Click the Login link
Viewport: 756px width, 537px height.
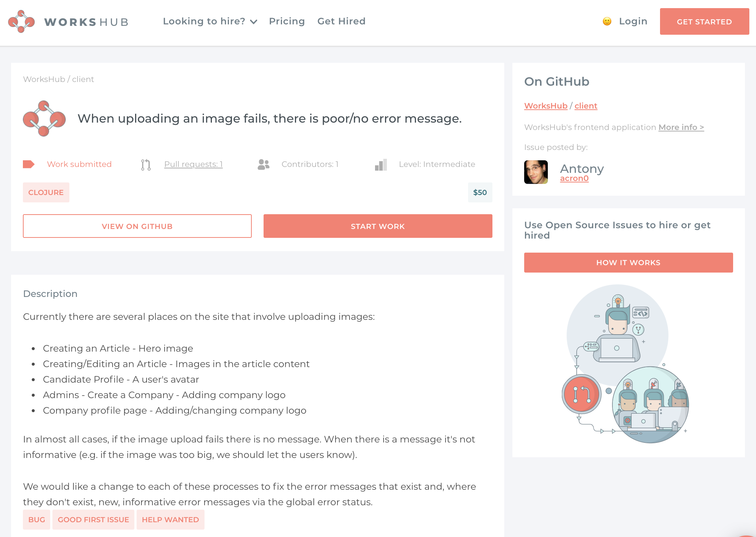[633, 21]
